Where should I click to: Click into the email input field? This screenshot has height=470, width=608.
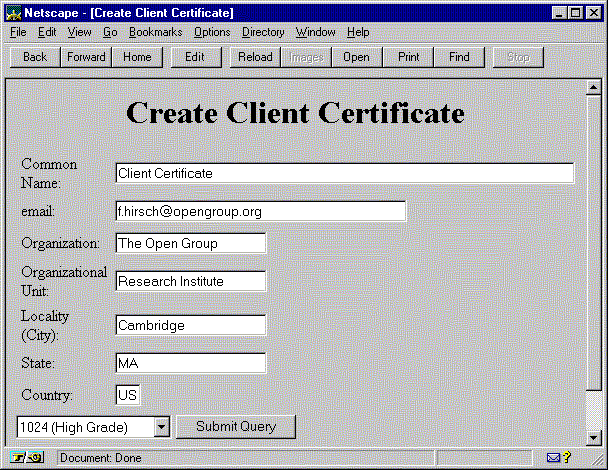coord(261,211)
